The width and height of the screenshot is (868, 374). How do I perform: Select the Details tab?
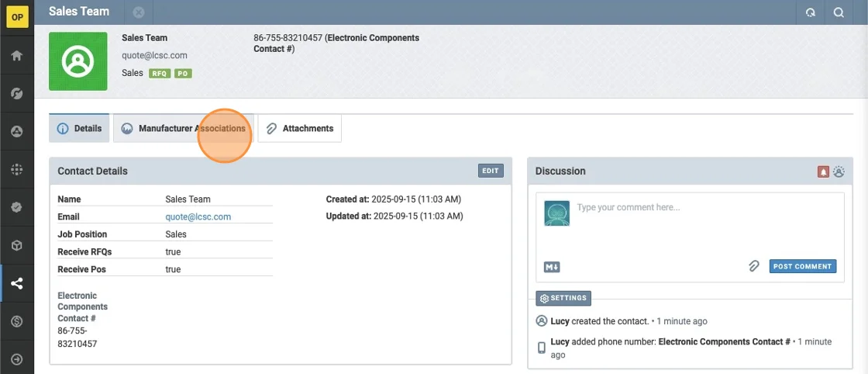80,129
